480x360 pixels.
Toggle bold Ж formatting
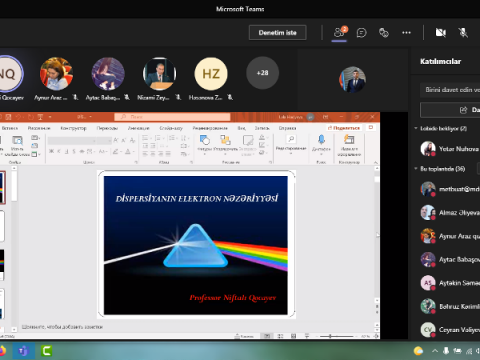(x=51, y=152)
